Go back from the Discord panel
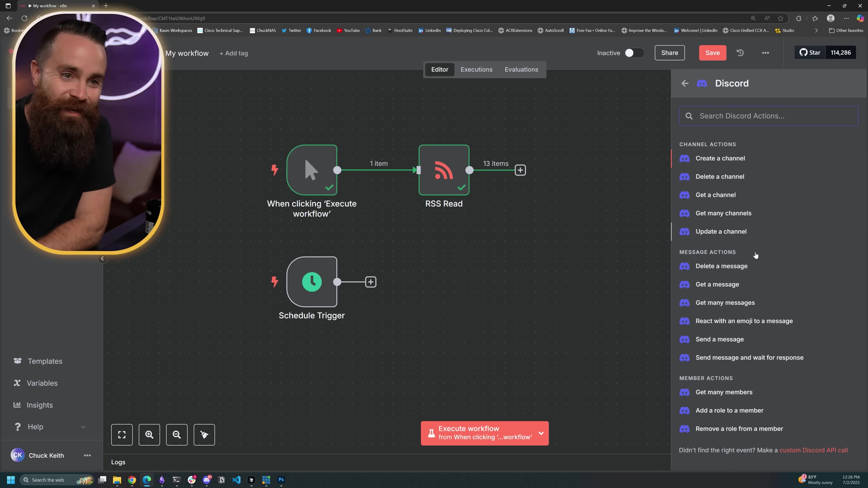 pyautogui.click(x=685, y=83)
